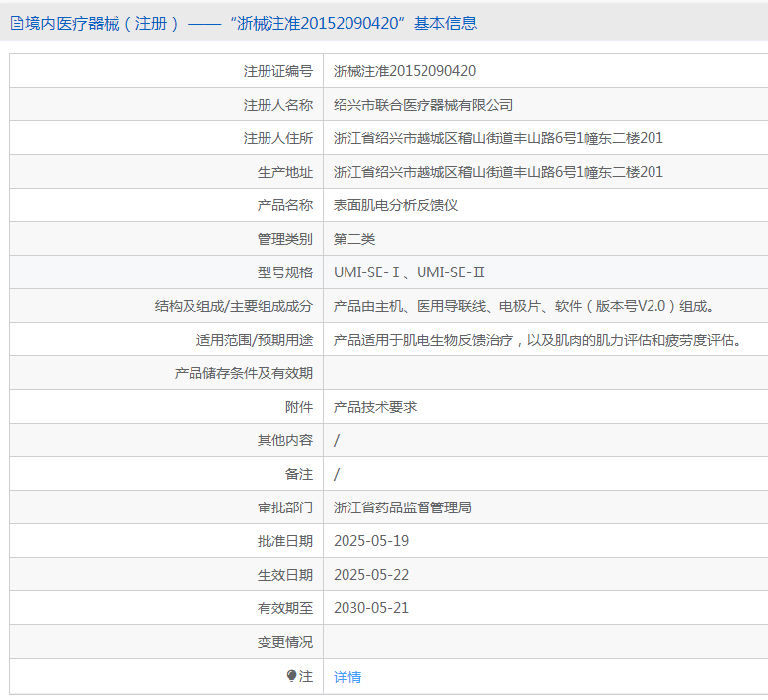Open the 详情 link in the 注 row
768x700 pixels.
(347, 677)
